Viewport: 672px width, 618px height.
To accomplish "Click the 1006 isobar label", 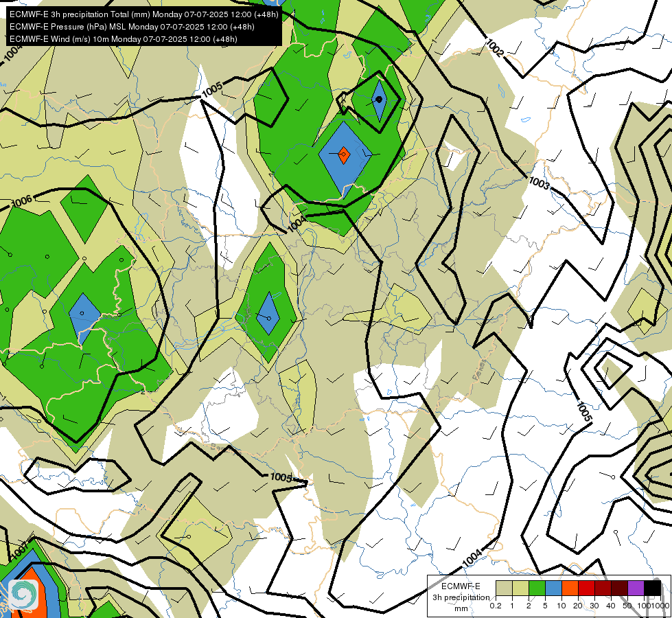I will tap(22, 201).
